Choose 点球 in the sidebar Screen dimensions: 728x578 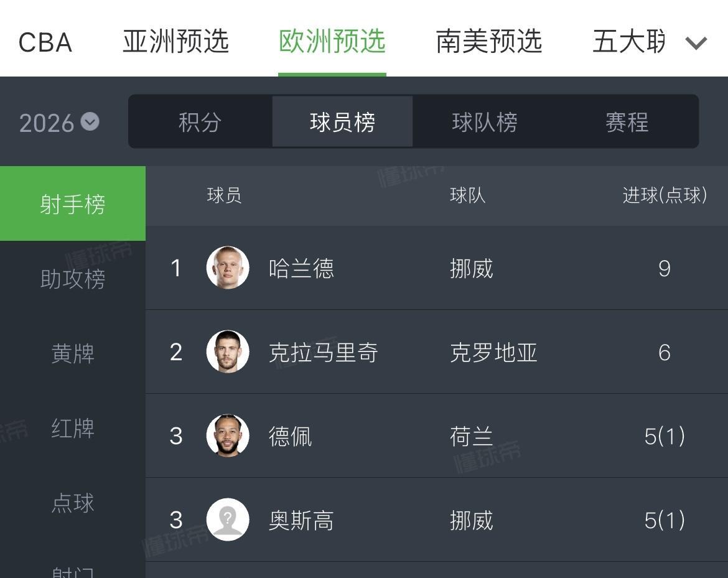pos(73,503)
